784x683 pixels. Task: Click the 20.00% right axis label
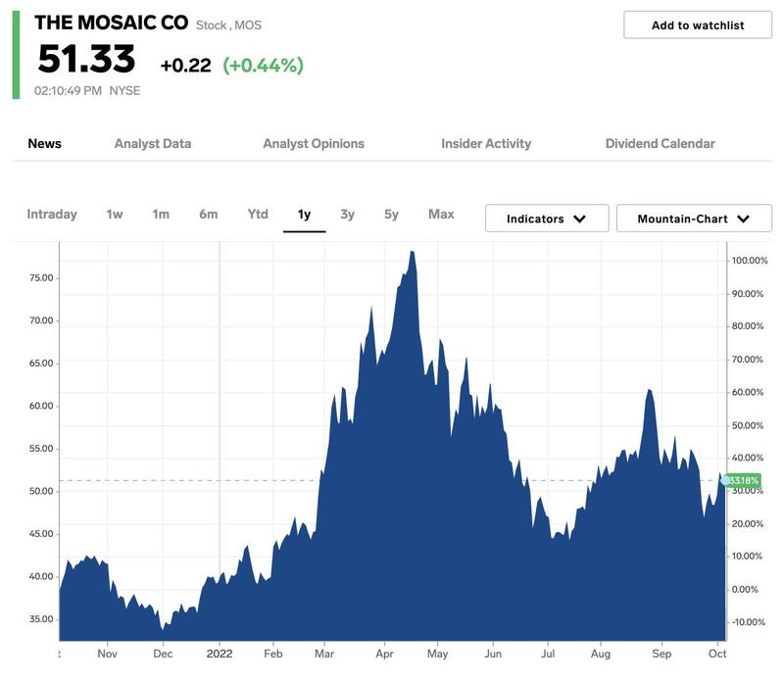coord(748,524)
